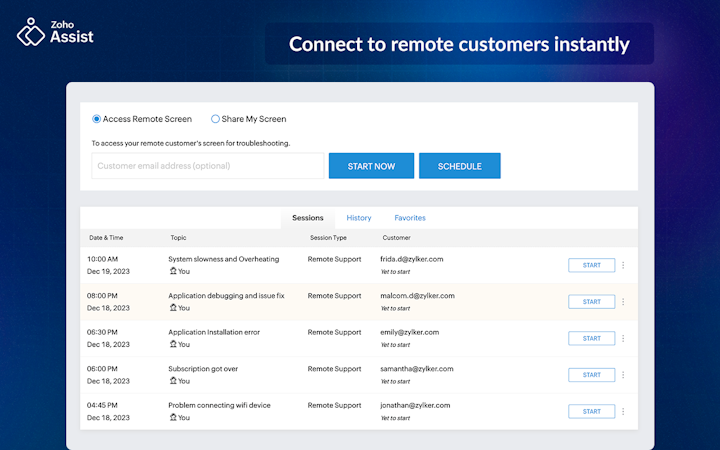Focus the customer email address field
The height and width of the screenshot is (450, 720).
tap(208, 166)
